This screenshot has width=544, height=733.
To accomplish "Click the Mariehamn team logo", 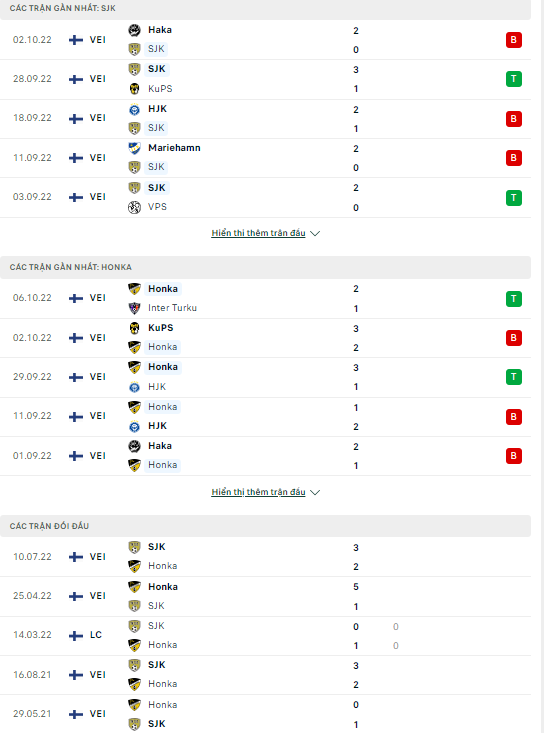I will [x=134, y=148].
